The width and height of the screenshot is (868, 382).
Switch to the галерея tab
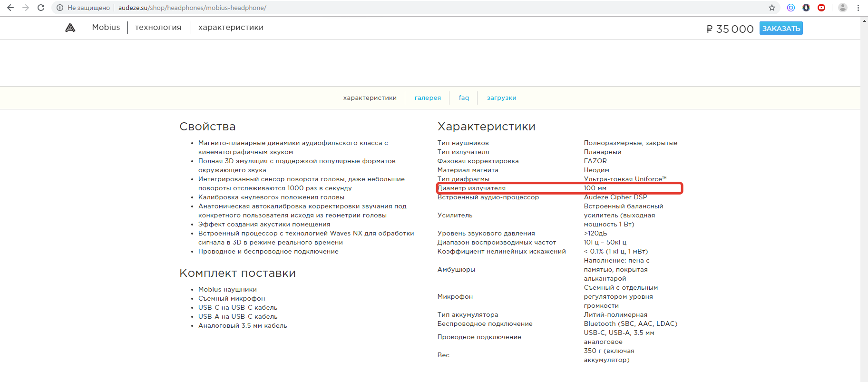pos(428,98)
